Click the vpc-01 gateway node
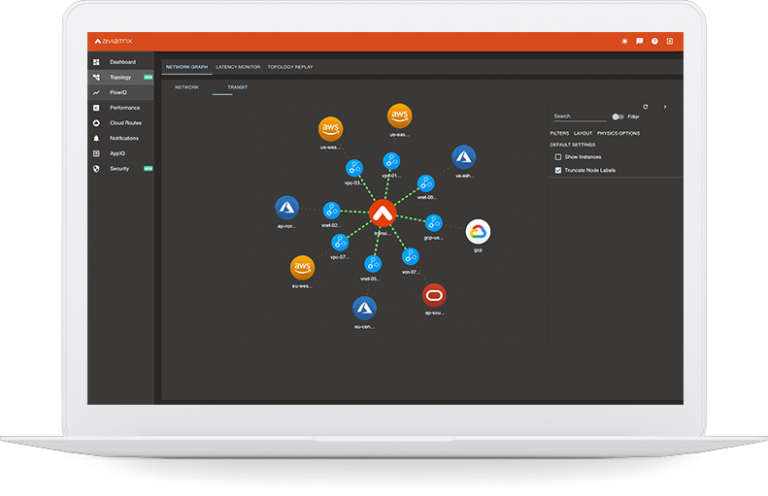The height and width of the screenshot is (496, 768). 391,161
